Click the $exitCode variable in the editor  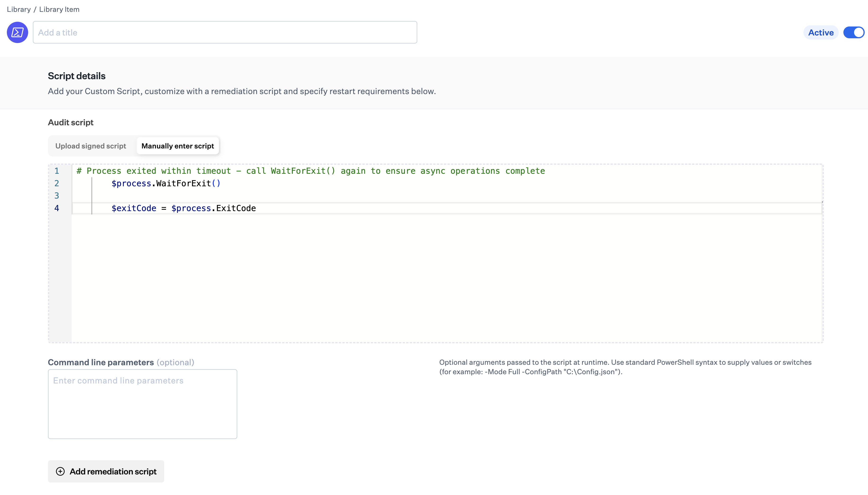134,208
